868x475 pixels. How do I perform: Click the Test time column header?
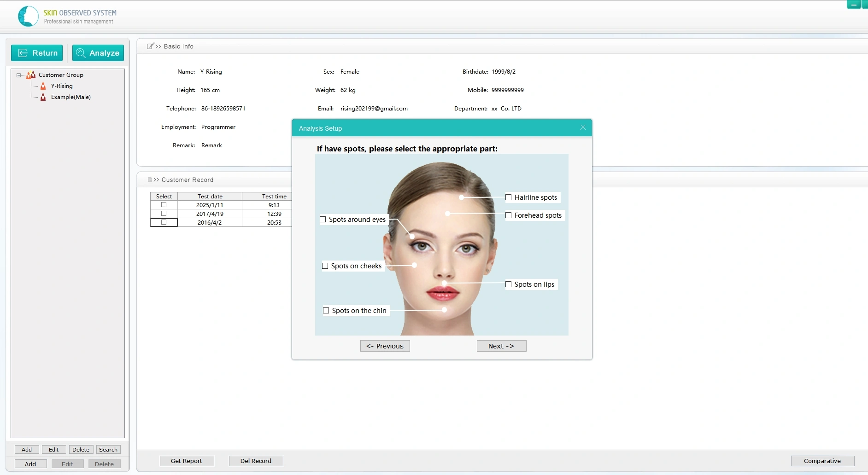pyautogui.click(x=268, y=197)
